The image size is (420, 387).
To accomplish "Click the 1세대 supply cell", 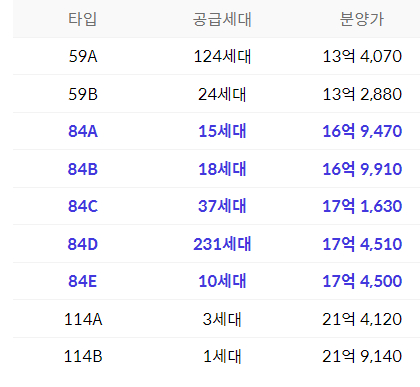I will point(222,356).
